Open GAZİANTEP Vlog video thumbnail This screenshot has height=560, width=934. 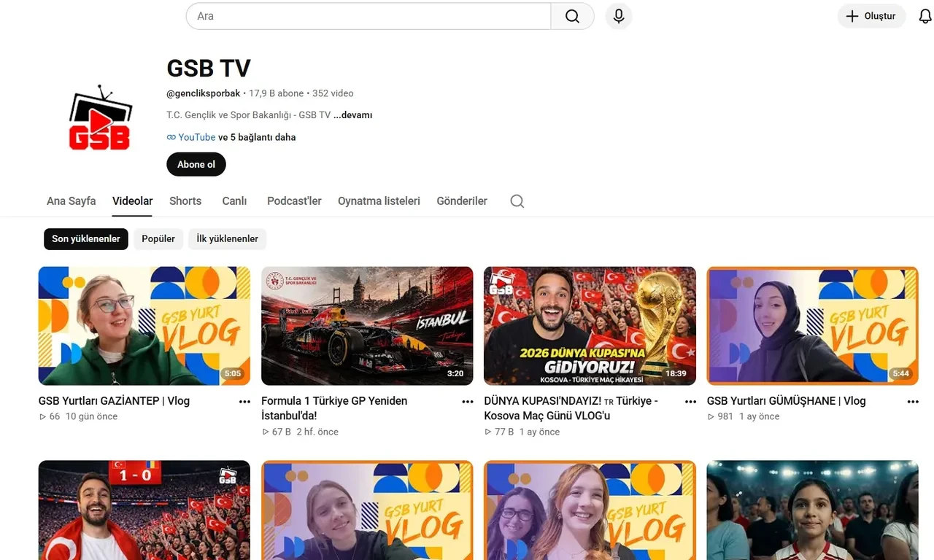144,326
